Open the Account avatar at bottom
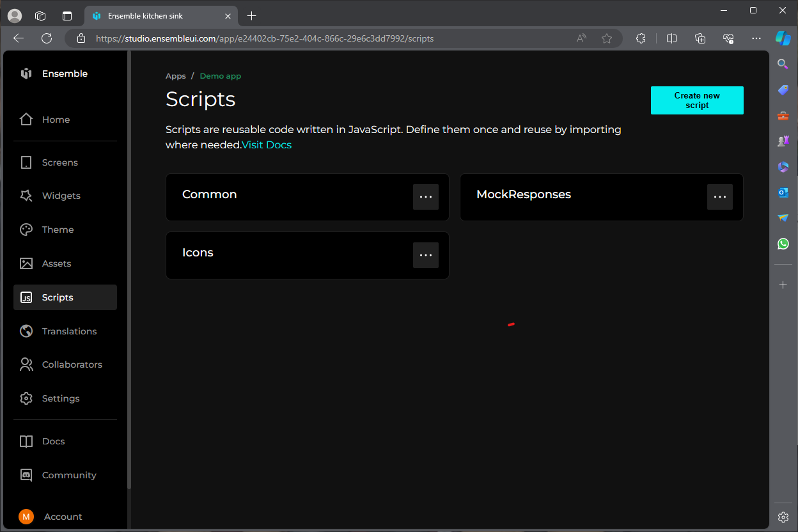The height and width of the screenshot is (532, 798). (x=26, y=517)
